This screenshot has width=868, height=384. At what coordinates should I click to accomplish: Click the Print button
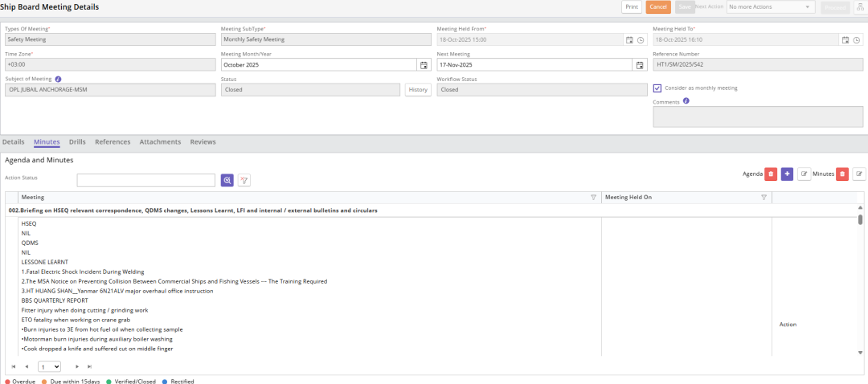click(x=632, y=7)
